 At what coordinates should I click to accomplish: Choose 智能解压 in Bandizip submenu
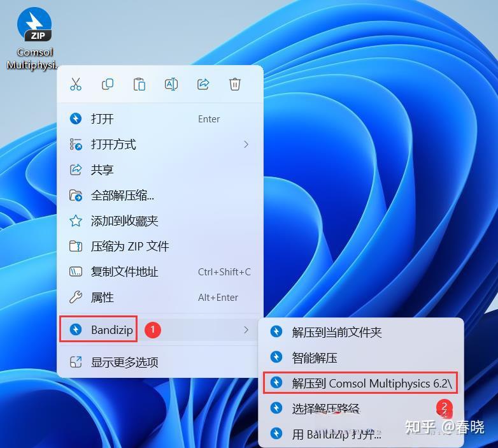[x=361, y=358]
